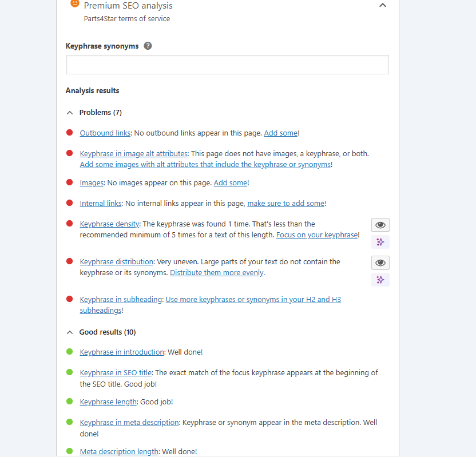The image size is (476, 457).
Task: Click the AI sparkle icon beside Keyphrase distribution
Action: point(380,280)
